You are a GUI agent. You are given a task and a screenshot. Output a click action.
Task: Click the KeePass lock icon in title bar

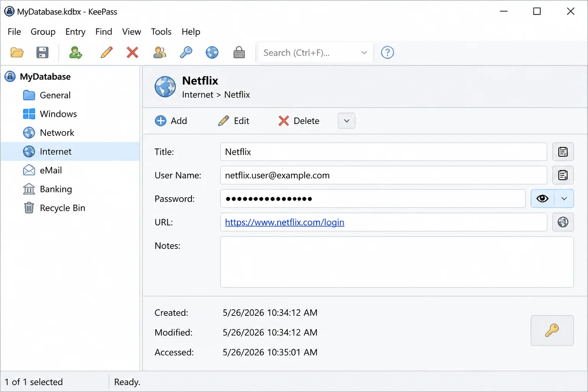tap(9, 11)
